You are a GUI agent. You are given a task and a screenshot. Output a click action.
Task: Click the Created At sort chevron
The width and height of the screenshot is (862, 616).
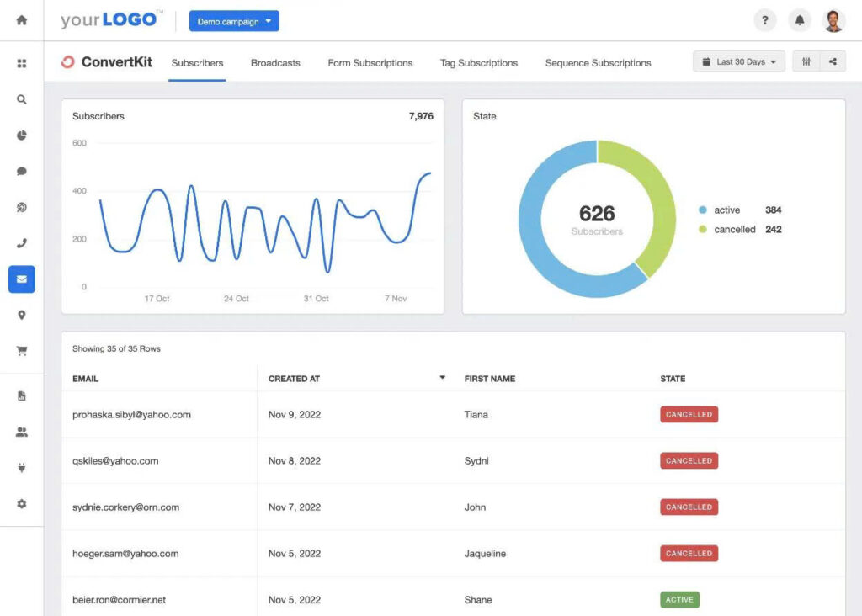click(441, 378)
